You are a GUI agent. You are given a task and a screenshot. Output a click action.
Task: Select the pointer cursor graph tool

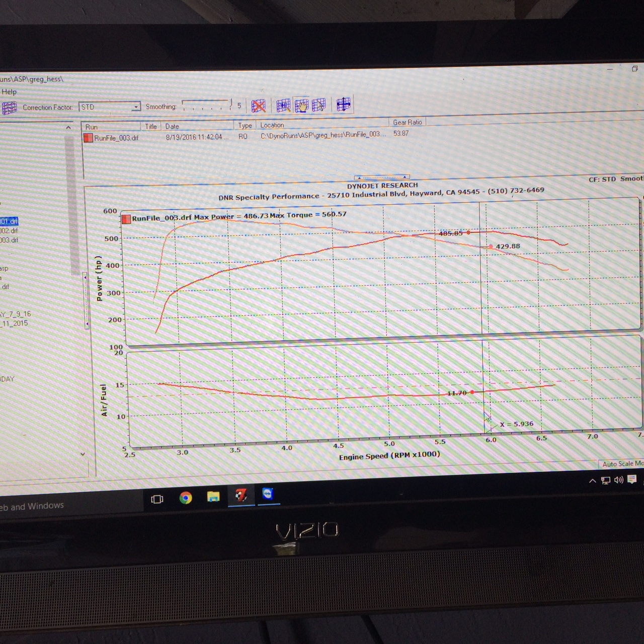(318, 105)
